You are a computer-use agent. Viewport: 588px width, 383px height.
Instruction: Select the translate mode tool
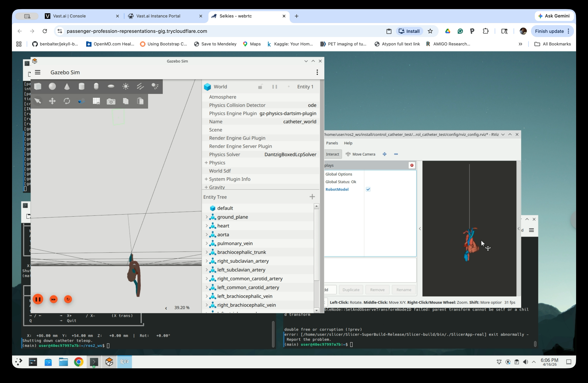(52, 101)
